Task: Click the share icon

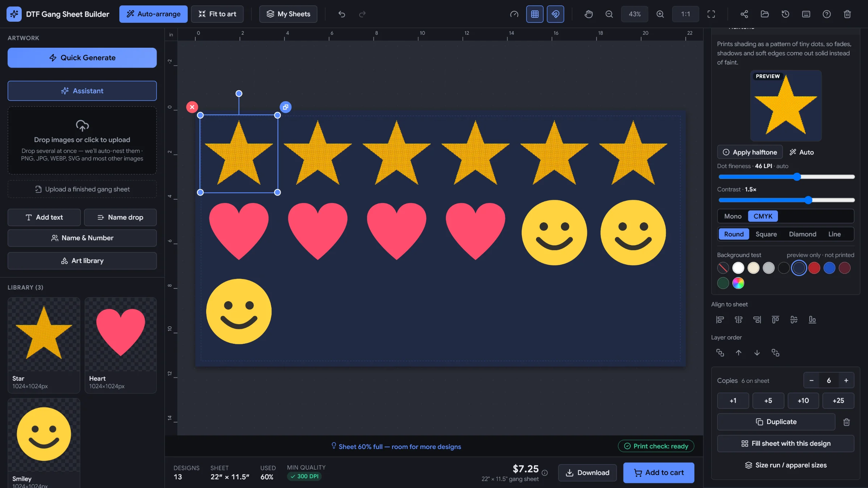Action: point(744,14)
